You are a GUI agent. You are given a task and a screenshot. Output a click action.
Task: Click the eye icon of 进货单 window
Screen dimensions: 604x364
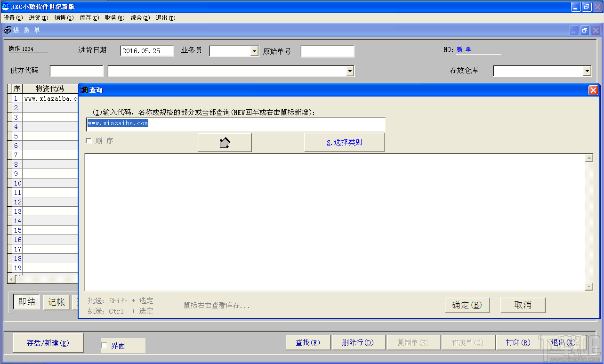tap(8, 30)
